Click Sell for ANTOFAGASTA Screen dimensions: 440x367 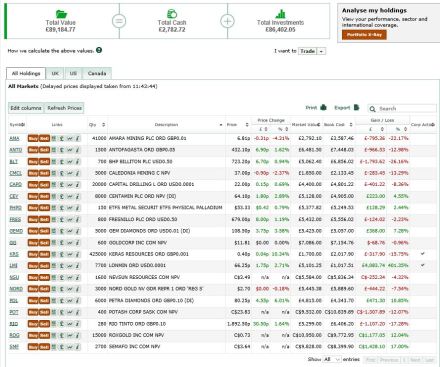pyautogui.click(x=44, y=150)
